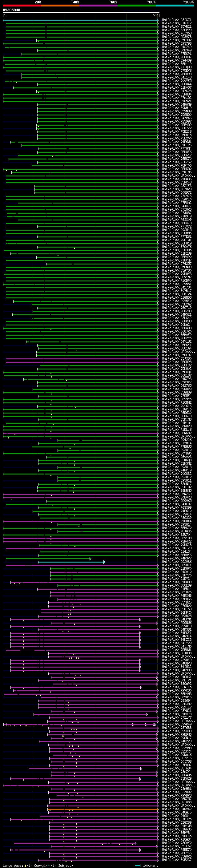Open hit UniRef100_A5DE97
The width and height of the screenshot is (197, 868).
coord(176,355)
